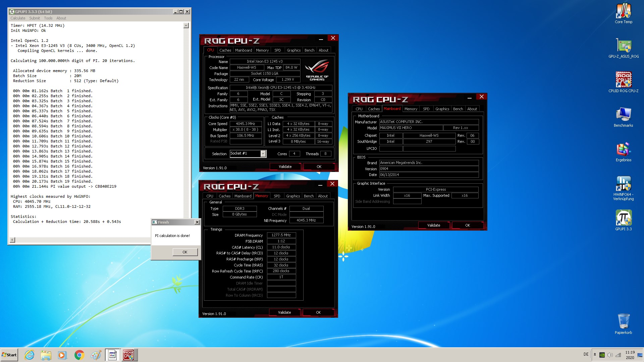Open About tab in Memory window
This screenshot has width=644, height=362.
point(323,196)
